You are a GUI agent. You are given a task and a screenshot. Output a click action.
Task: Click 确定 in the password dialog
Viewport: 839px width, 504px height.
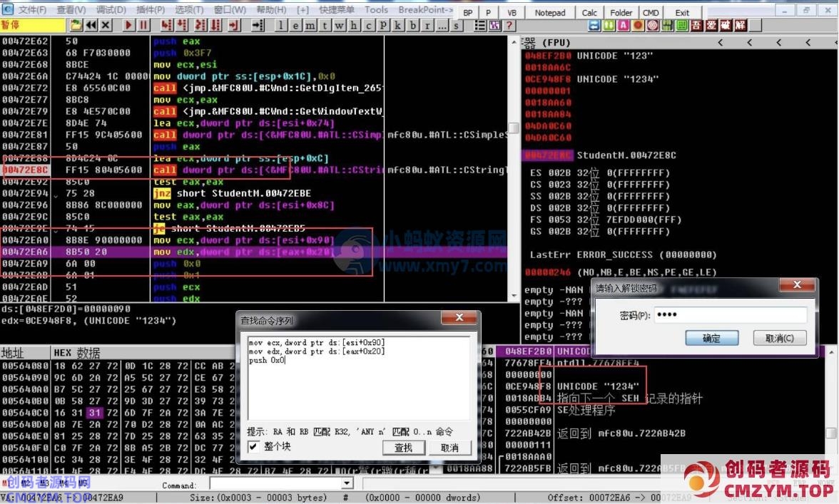click(x=711, y=338)
